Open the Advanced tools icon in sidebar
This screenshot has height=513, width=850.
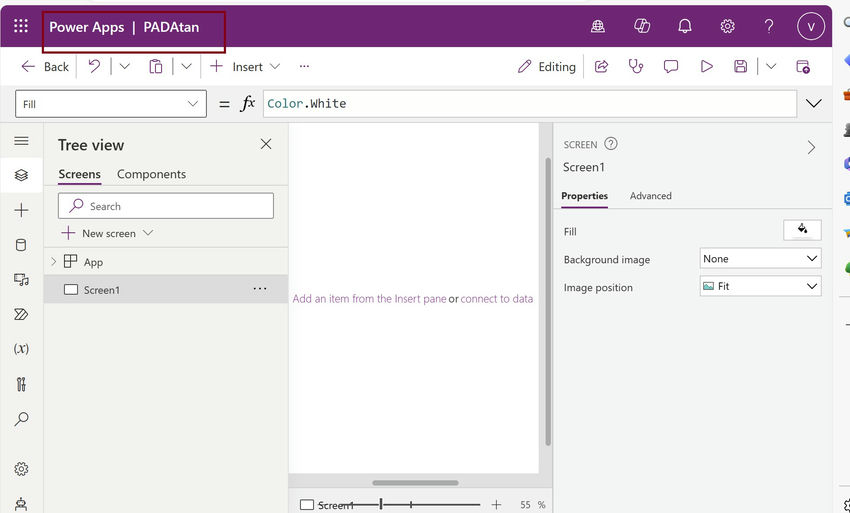tap(21, 384)
